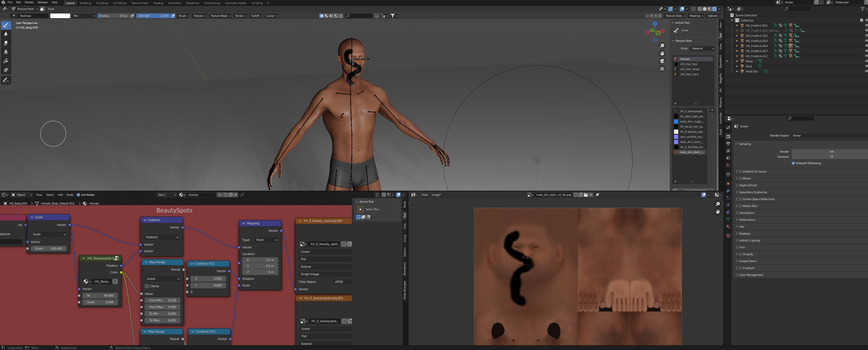This screenshot has width=868, height=350.
Task: Open the Output properties printer tab
Action: (728, 144)
